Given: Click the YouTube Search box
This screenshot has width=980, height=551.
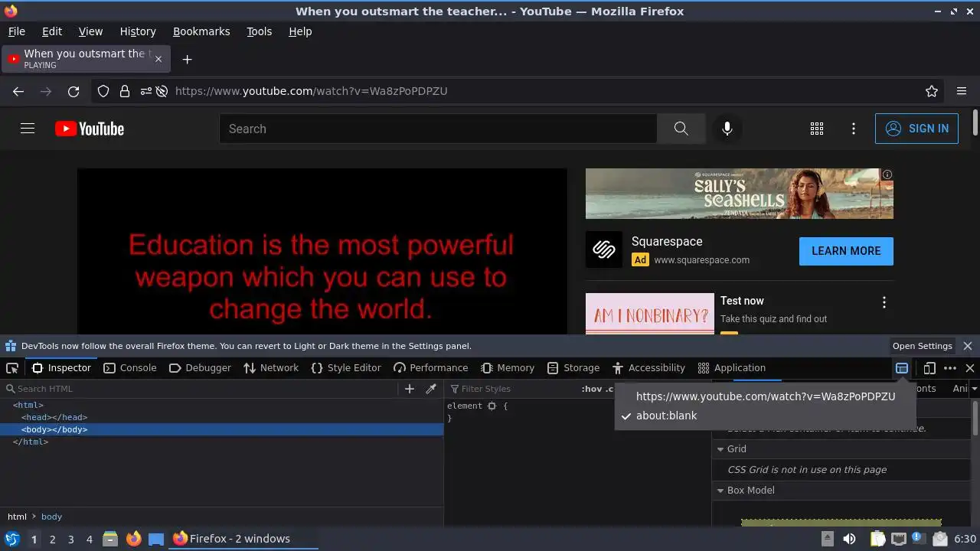Looking at the screenshot, I should coord(438,129).
